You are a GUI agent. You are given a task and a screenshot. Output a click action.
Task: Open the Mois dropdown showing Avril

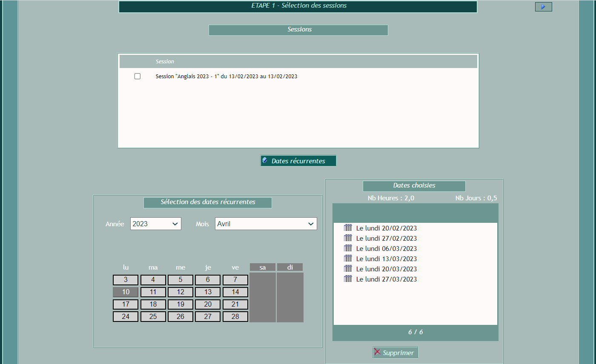tap(266, 224)
